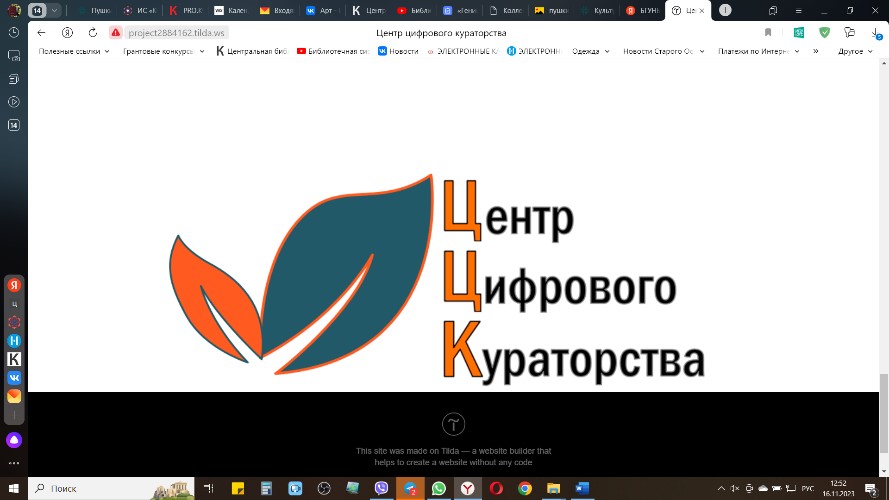Expand the Другое bookmarks folder

(x=855, y=51)
